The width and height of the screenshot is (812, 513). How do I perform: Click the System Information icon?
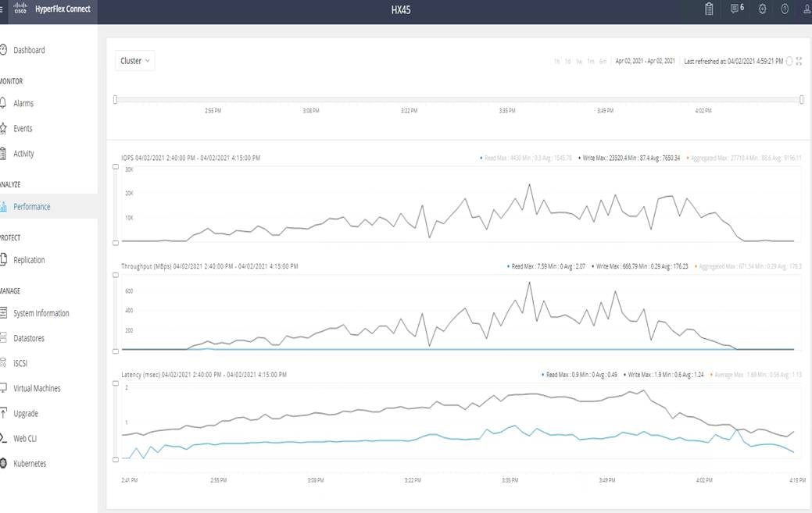pyautogui.click(x=3, y=313)
